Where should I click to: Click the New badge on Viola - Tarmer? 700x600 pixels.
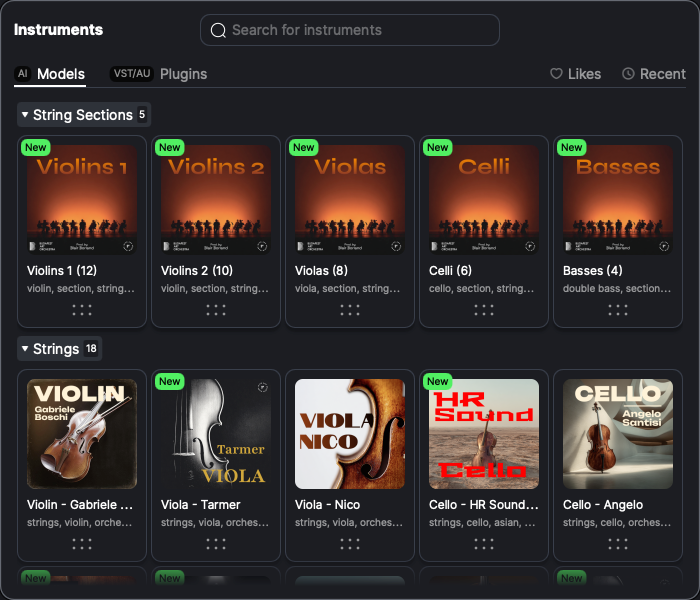point(170,381)
